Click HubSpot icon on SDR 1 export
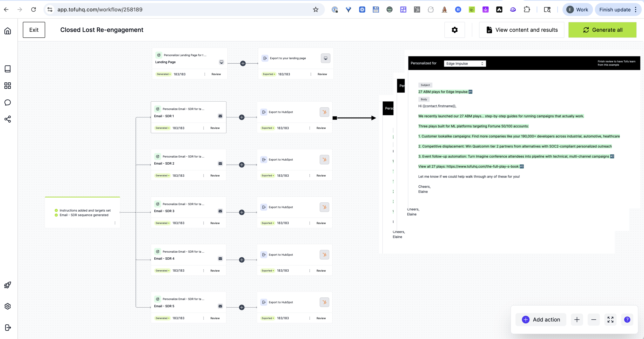Screen dimensions: 644x339 [324, 112]
